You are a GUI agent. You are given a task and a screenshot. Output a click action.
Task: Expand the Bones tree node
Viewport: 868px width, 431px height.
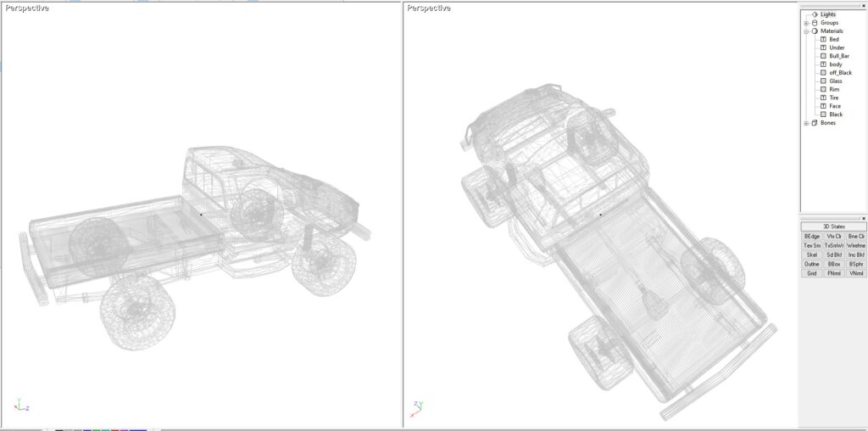click(x=806, y=123)
